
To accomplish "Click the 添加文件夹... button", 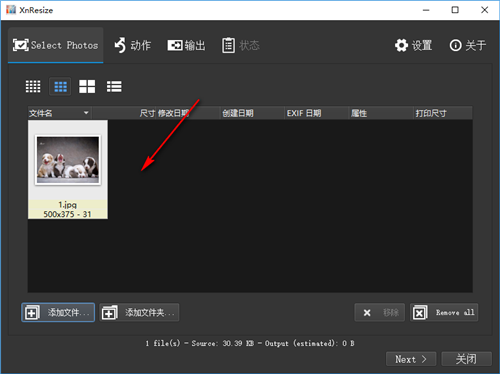I will (139, 312).
